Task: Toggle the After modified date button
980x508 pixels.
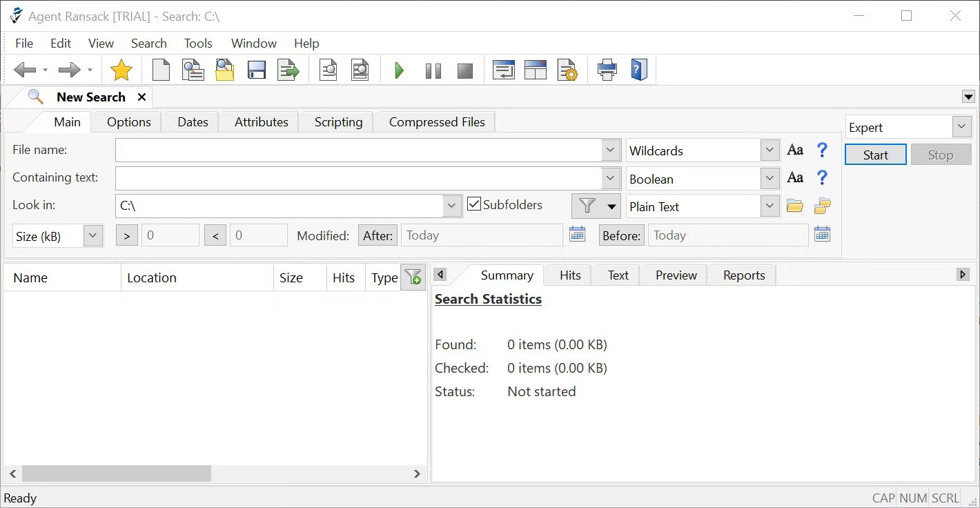Action: [378, 235]
